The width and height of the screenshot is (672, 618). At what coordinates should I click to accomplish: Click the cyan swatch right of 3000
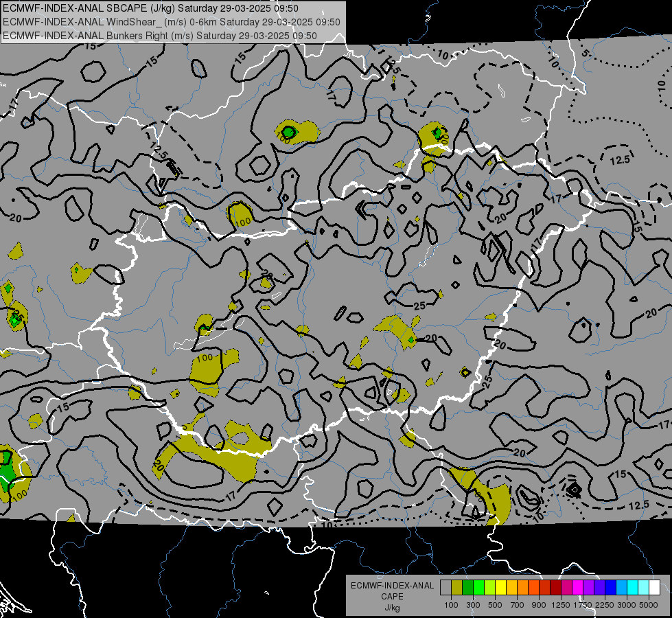click(x=633, y=588)
